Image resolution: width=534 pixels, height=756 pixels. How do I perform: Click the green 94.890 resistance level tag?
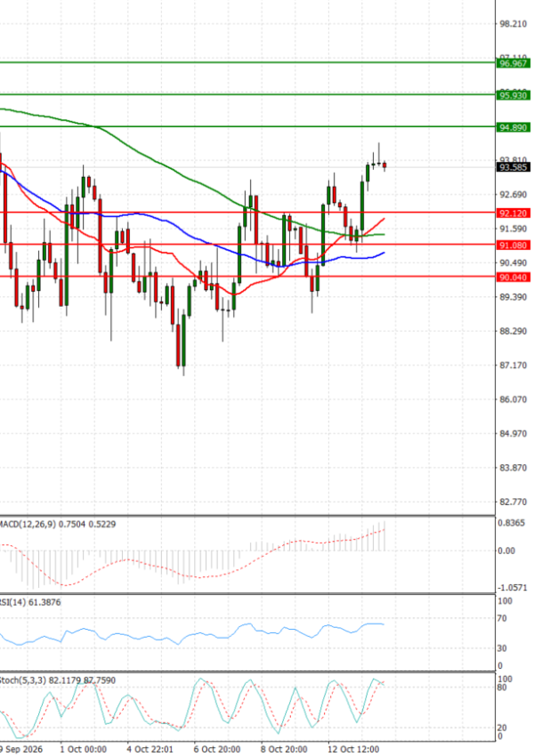pos(514,127)
